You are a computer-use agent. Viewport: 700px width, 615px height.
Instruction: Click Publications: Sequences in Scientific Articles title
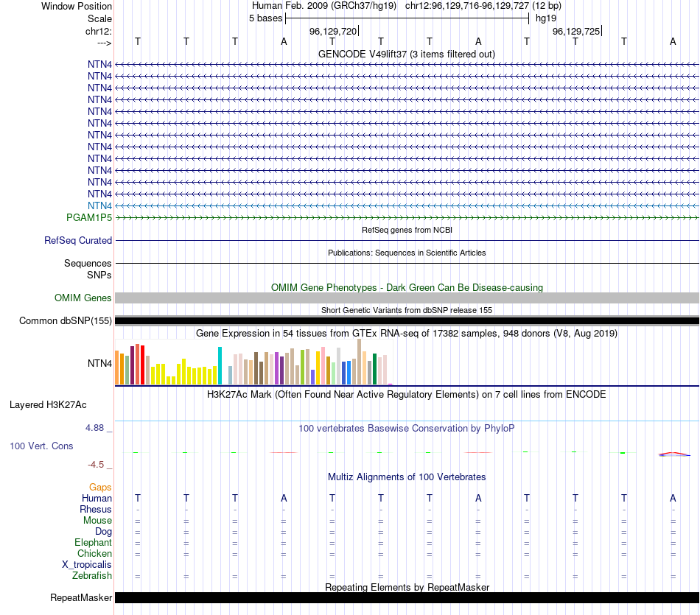pyautogui.click(x=407, y=253)
